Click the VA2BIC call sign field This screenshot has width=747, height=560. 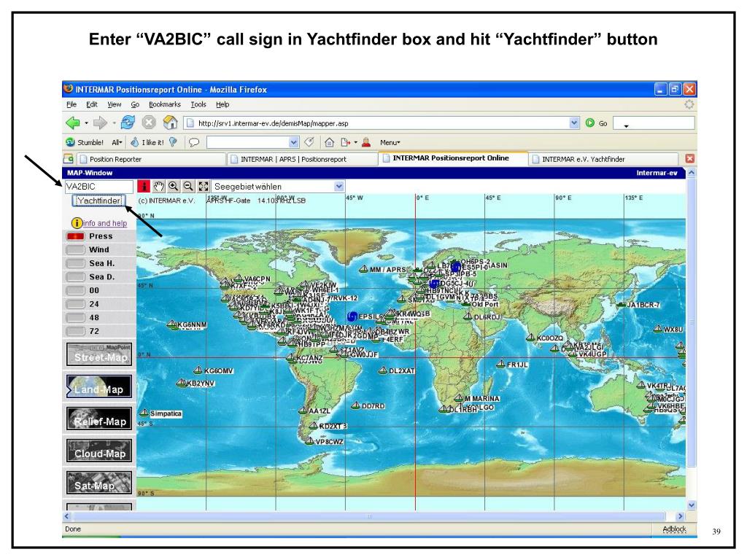coord(99,187)
